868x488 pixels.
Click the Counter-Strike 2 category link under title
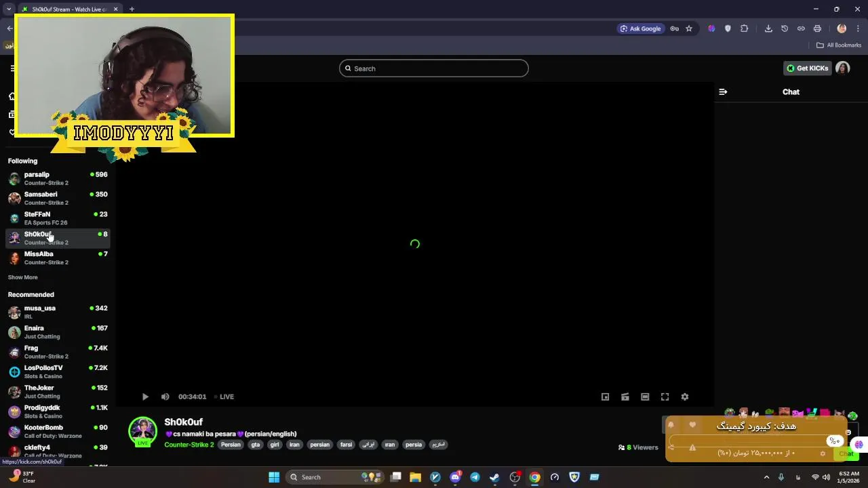tap(189, 445)
